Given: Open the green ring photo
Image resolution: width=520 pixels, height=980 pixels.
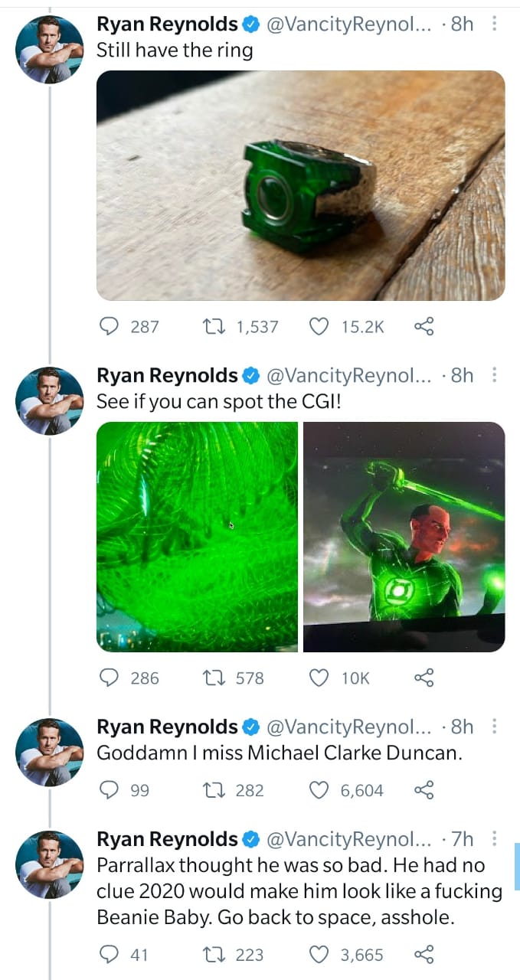Looking at the screenshot, I should pyautogui.click(x=300, y=185).
